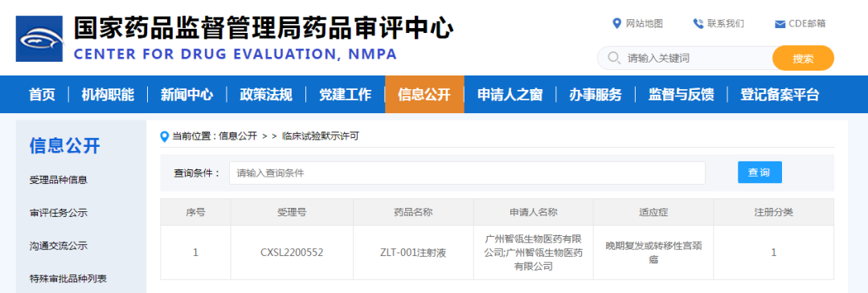
Task: Open 党建工作 navigation item
Action: 345,95
